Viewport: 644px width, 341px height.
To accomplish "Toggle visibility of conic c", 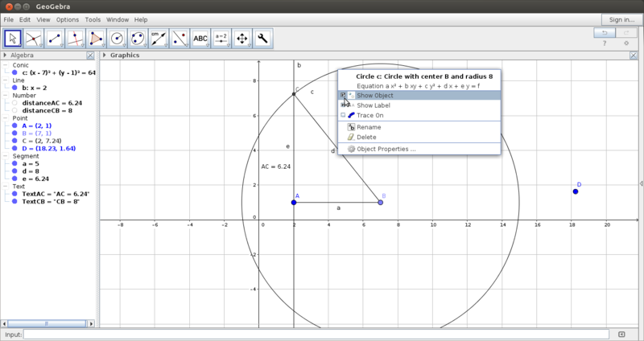I will pyautogui.click(x=14, y=72).
